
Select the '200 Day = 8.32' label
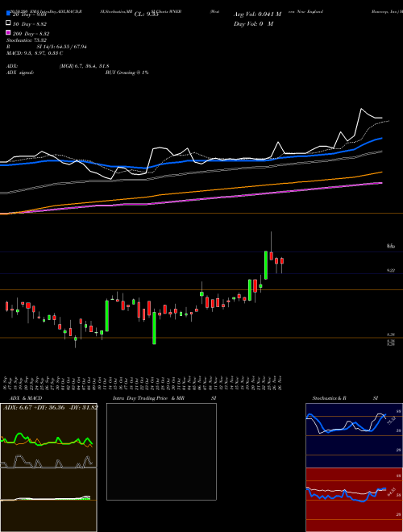31,34
